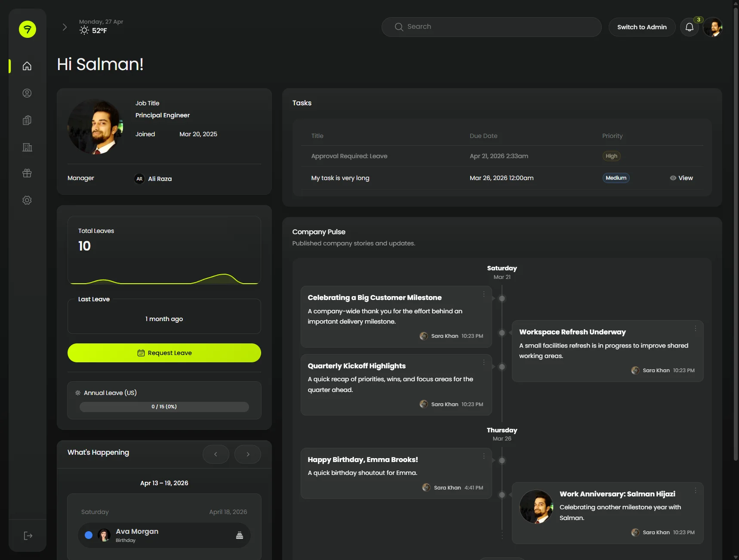Image resolution: width=739 pixels, height=560 pixels.
Task: Go to next week in What's Happening
Action: (x=248, y=454)
